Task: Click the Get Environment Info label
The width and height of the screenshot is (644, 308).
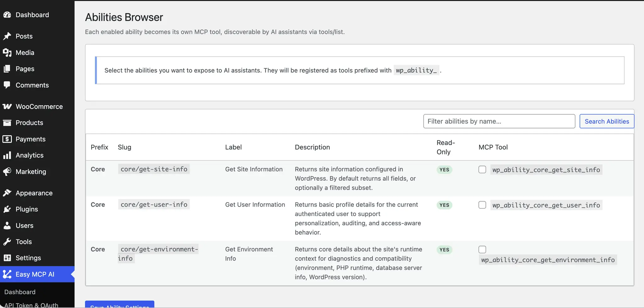Action: point(249,254)
